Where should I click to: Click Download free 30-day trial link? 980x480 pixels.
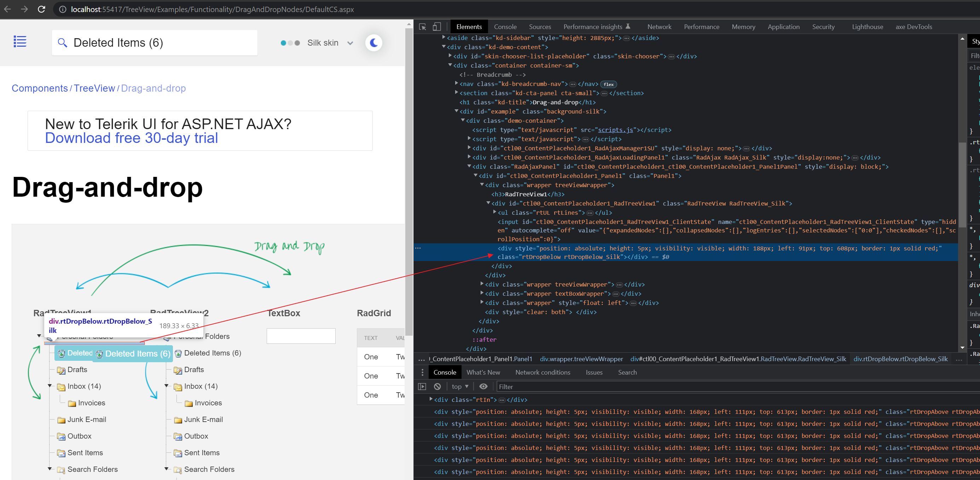click(x=131, y=138)
